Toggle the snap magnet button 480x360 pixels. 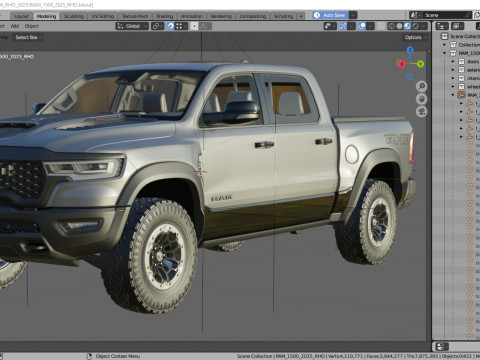170,26
